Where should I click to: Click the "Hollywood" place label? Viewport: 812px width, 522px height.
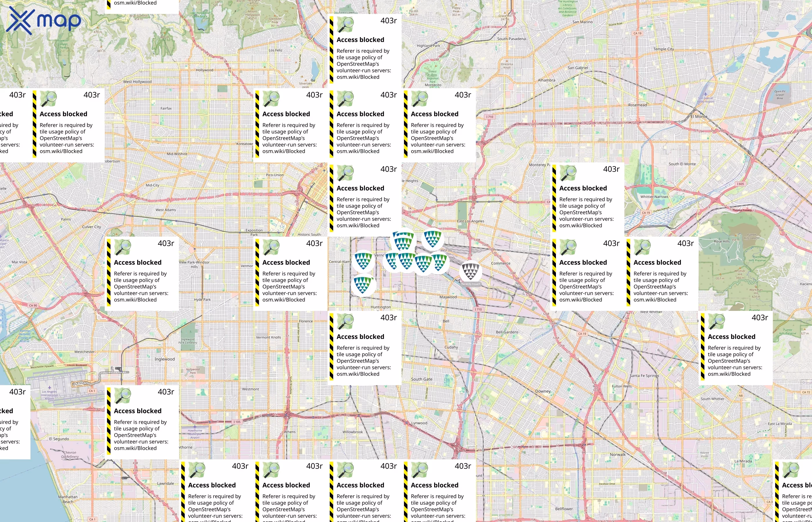(205, 70)
